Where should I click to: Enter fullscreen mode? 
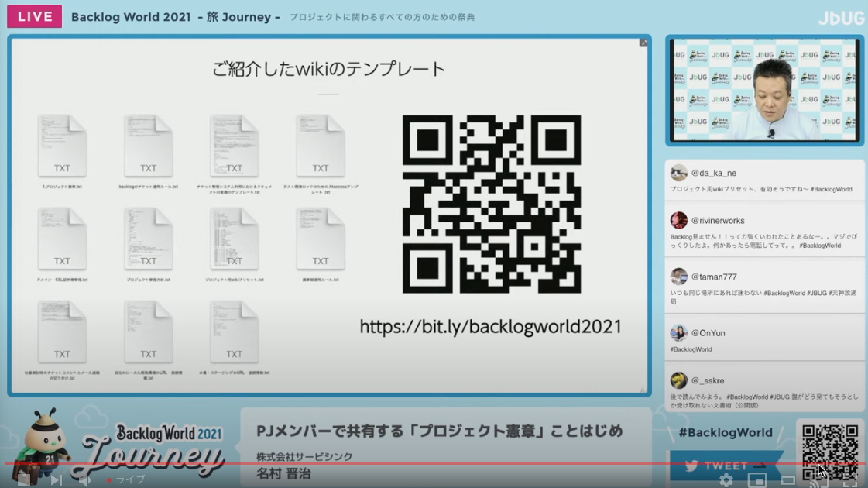[x=849, y=480]
